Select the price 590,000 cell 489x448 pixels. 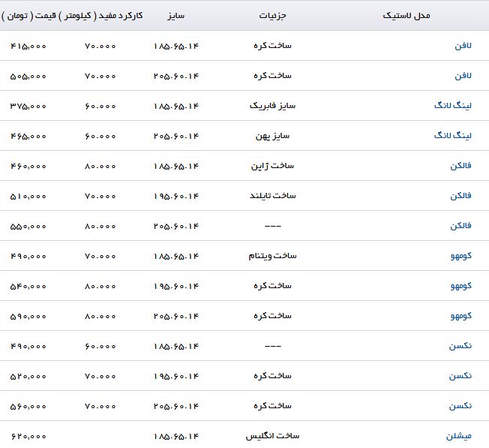[28, 317]
